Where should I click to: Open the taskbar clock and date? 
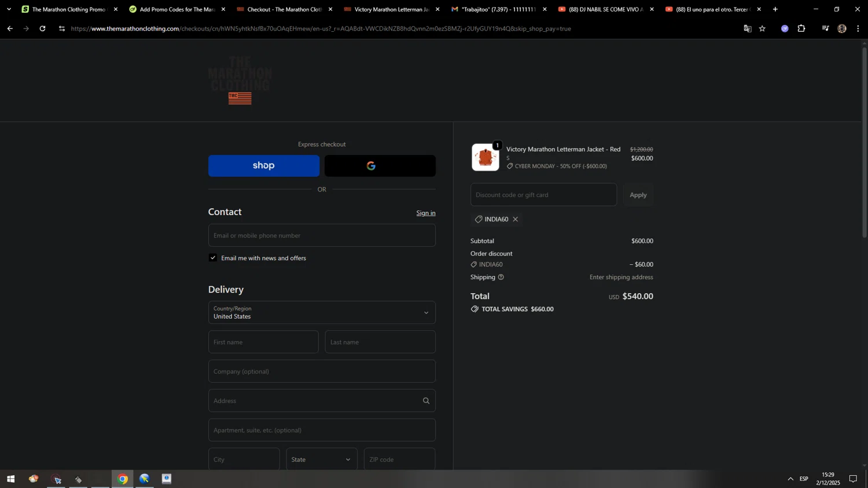tap(828, 479)
